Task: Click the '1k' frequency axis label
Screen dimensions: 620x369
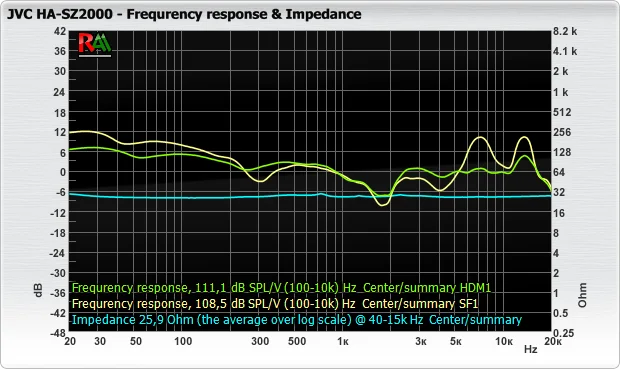Action: (x=342, y=341)
